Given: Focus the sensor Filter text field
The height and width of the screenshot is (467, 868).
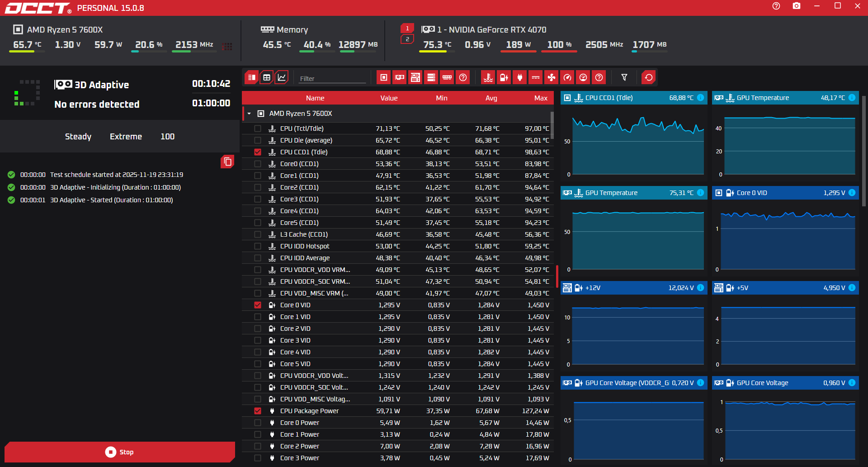Looking at the screenshot, I should pyautogui.click(x=332, y=78).
